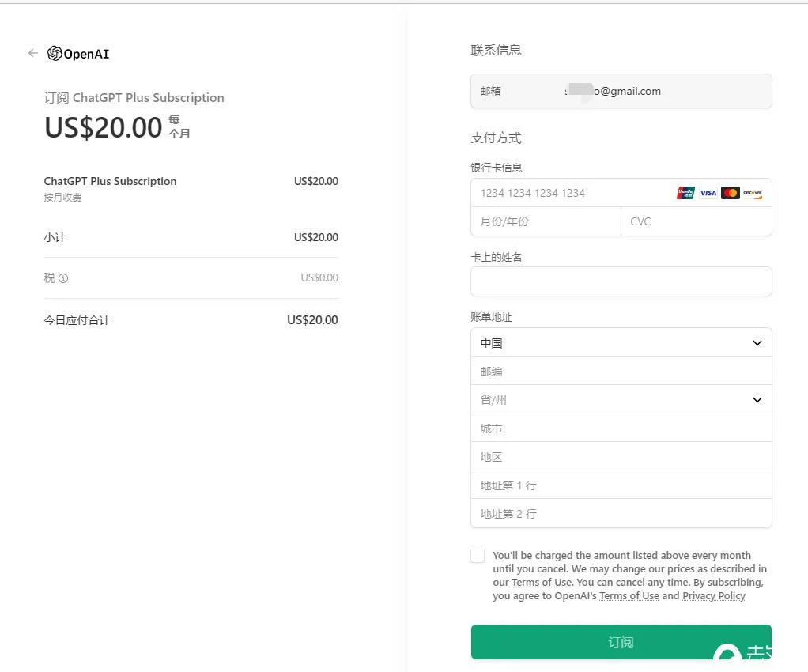This screenshot has width=808, height=672.
Task: Focus the 地址第 1 行 field
Action: point(621,485)
